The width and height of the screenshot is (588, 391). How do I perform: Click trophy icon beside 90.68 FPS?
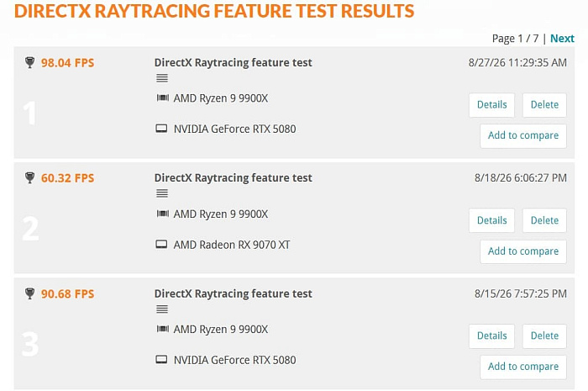pyautogui.click(x=29, y=293)
